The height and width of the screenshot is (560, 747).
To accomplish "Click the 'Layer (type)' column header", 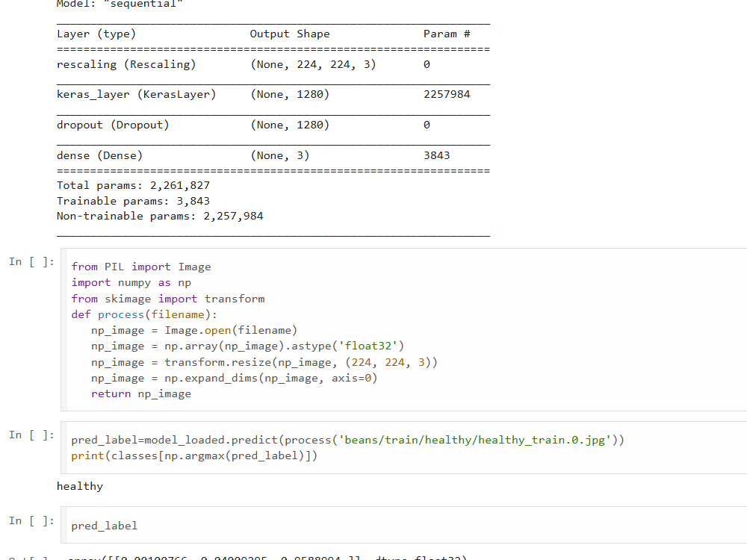I will click(x=96, y=34).
